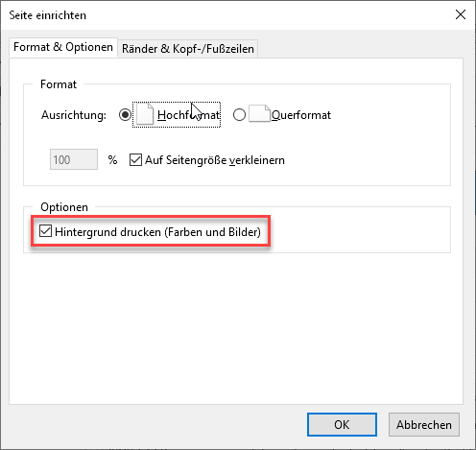Click the Format group heading
Viewport: 476px width, 450px height.
pyautogui.click(x=59, y=84)
